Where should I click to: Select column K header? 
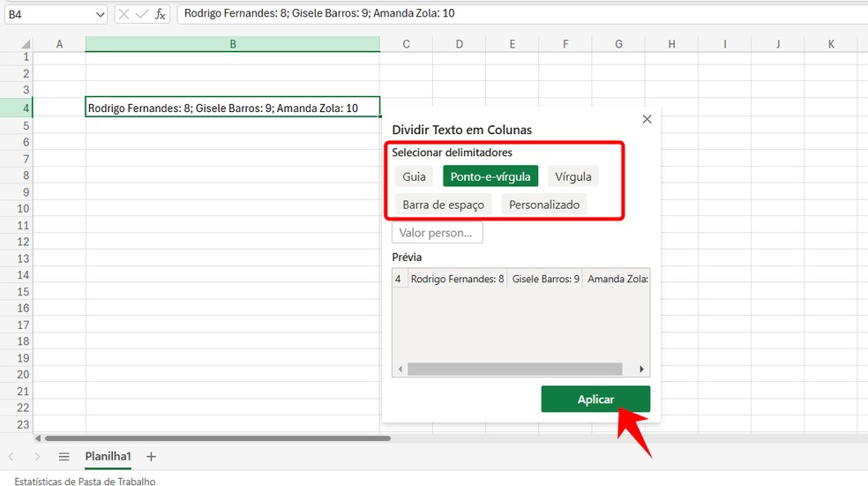click(x=831, y=44)
